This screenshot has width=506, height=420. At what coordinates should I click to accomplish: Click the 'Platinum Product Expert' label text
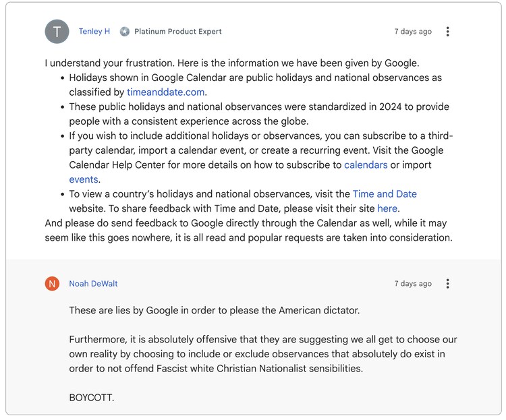pyautogui.click(x=178, y=32)
